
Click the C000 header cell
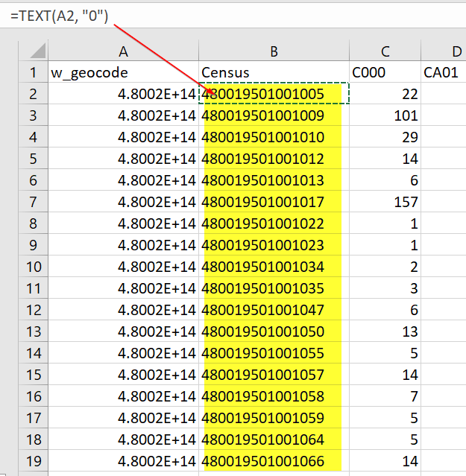pos(385,73)
